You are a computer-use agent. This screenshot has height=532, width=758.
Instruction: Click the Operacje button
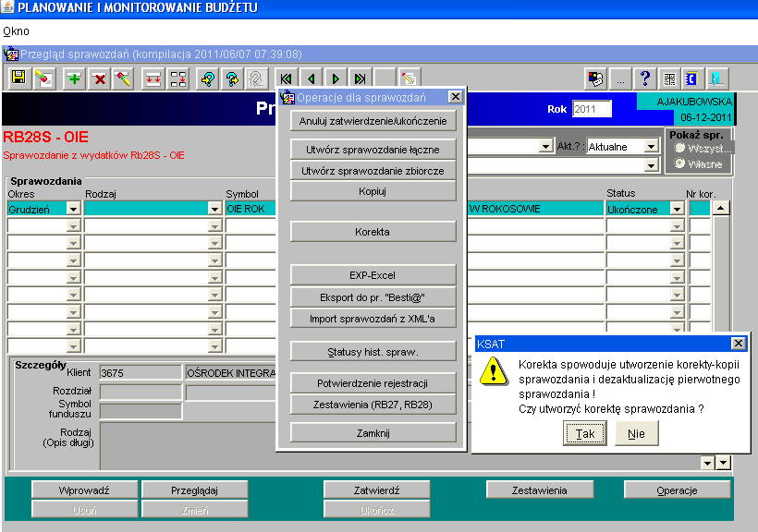[x=677, y=490]
